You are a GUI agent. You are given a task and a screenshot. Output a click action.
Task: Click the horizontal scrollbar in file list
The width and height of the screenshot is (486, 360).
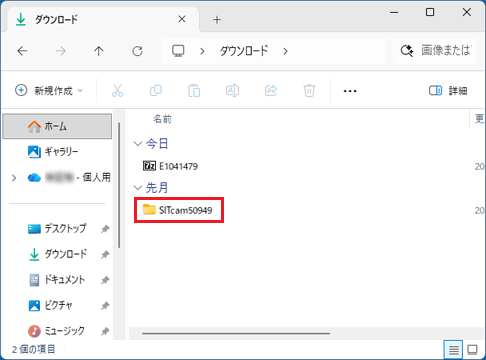pos(236,333)
